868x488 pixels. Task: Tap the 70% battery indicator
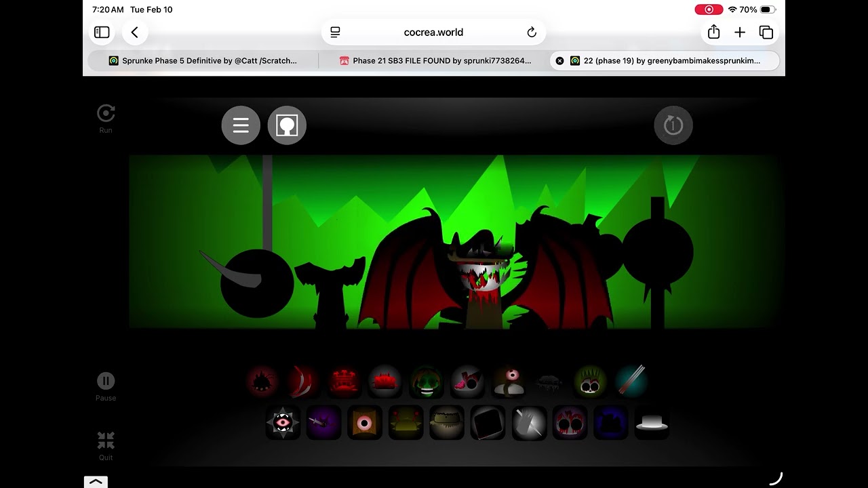[x=757, y=9]
